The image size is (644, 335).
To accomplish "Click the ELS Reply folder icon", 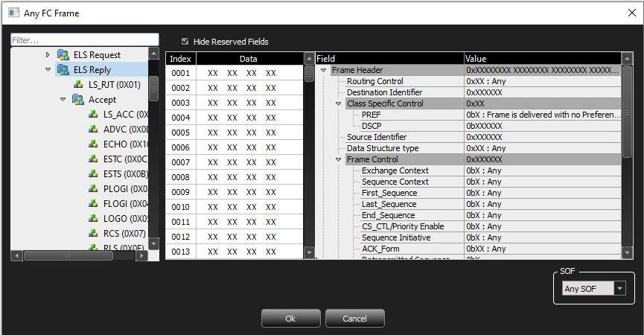I will point(63,69).
